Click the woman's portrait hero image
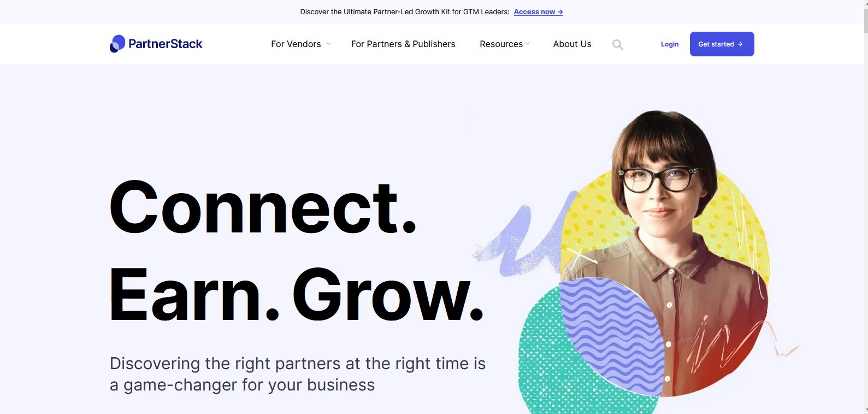The image size is (868, 414). [666, 252]
